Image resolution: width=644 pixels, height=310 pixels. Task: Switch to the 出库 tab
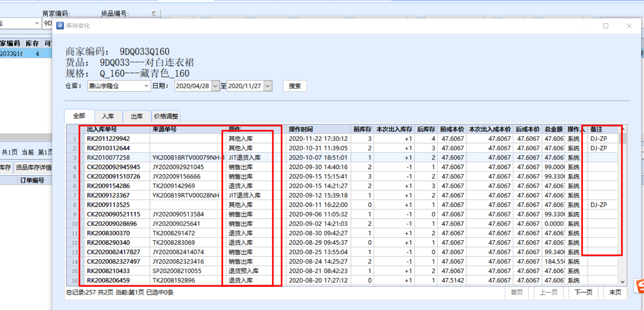[x=137, y=116]
